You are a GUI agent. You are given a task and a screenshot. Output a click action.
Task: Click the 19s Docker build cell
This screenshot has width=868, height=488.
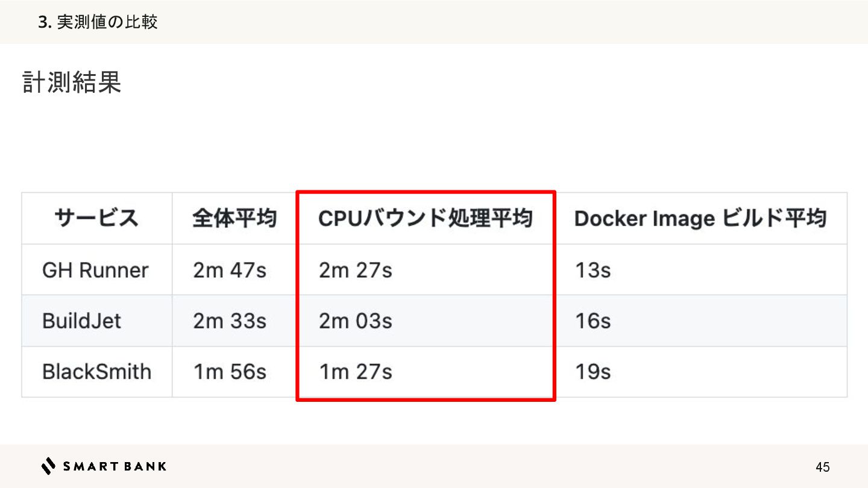tap(593, 372)
